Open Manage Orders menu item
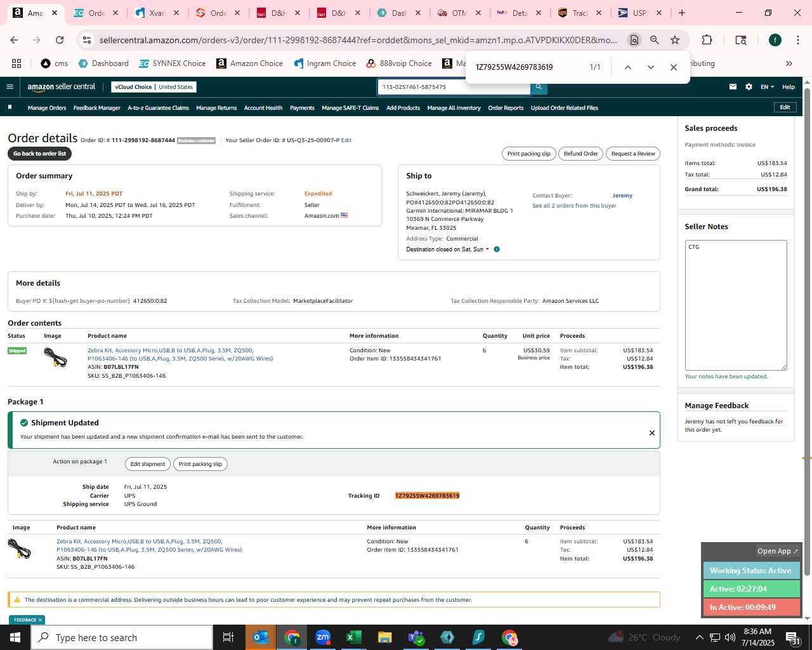The height and width of the screenshot is (650, 812). pyautogui.click(x=47, y=108)
